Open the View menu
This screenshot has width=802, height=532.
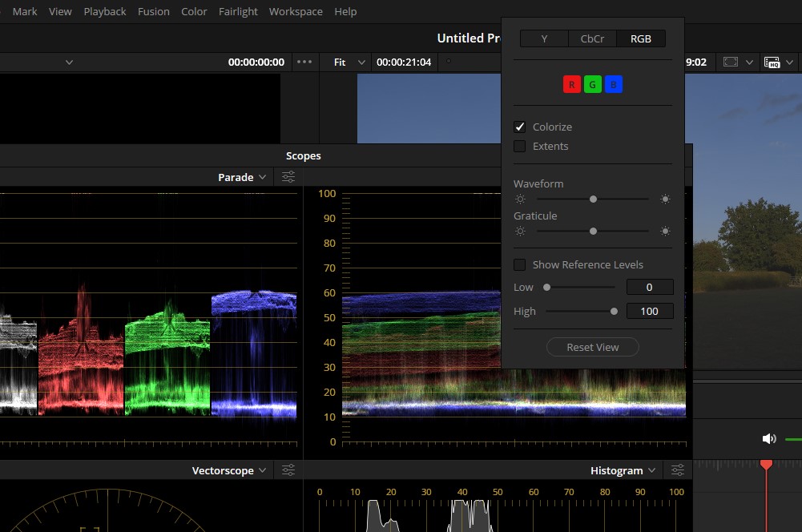(60, 11)
